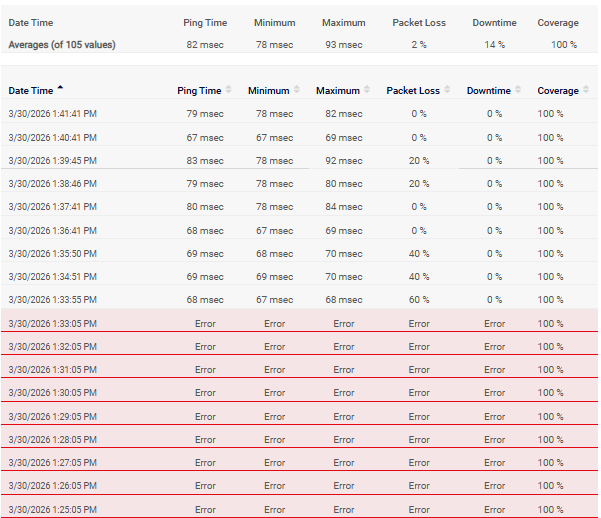601x518 pixels.
Task: Select the 1:36:41 PM row timestamp
Action: point(52,230)
